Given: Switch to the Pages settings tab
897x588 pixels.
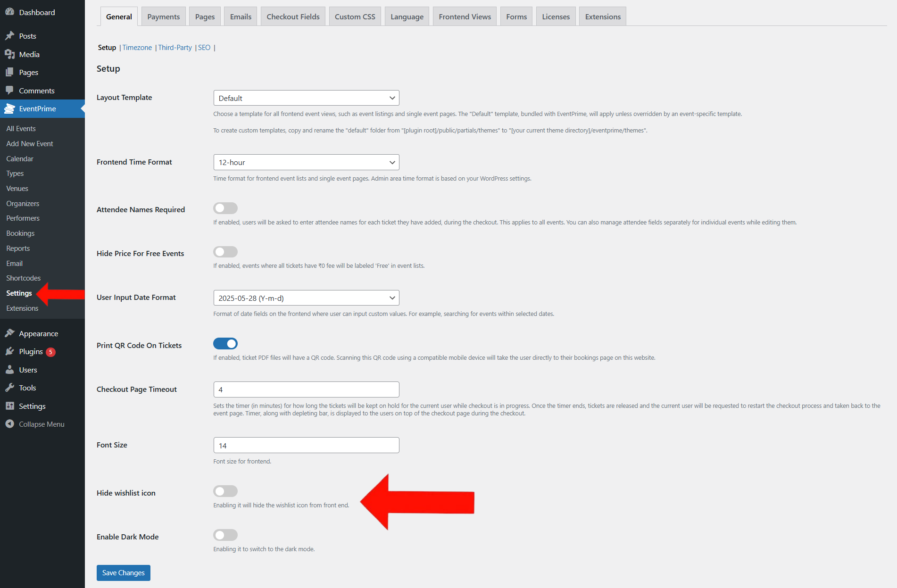Looking at the screenshot, I should 205,17.
